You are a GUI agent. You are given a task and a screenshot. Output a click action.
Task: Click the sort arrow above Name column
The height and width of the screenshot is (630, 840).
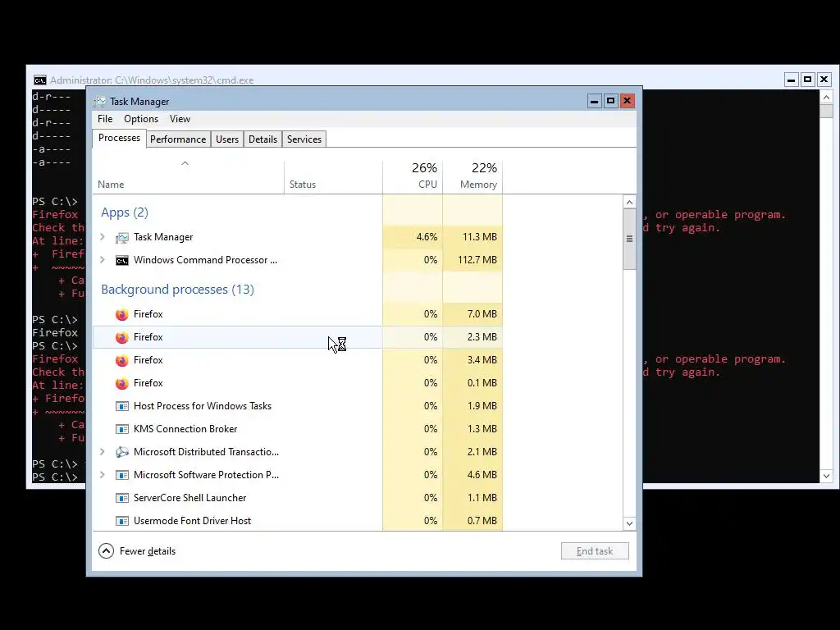(185, 163)
